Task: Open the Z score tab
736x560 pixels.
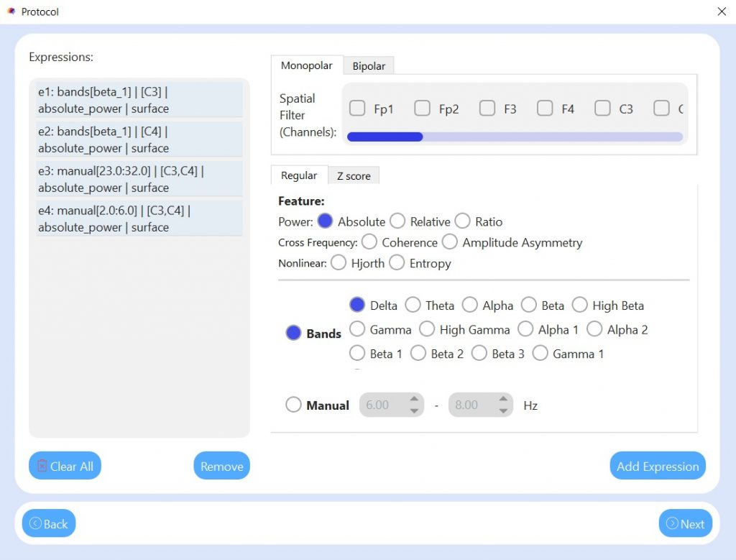Action: click(354, 176)
